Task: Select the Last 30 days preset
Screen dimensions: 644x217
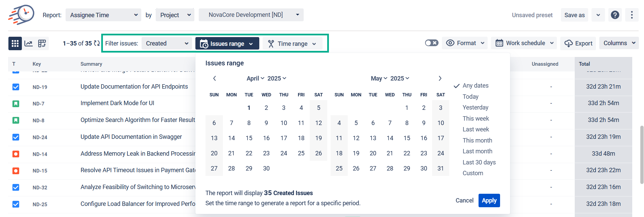Action: click(479, 162)
